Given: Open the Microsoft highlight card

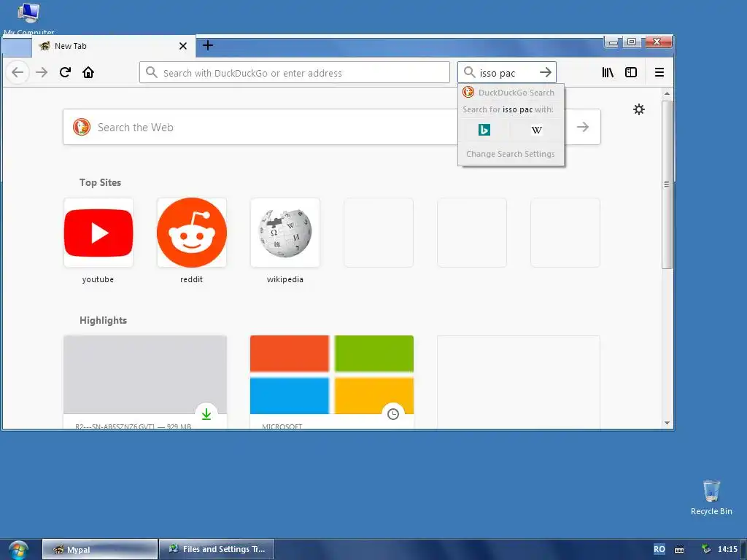Looking at the screenshot, I should [x=332, y=382].
